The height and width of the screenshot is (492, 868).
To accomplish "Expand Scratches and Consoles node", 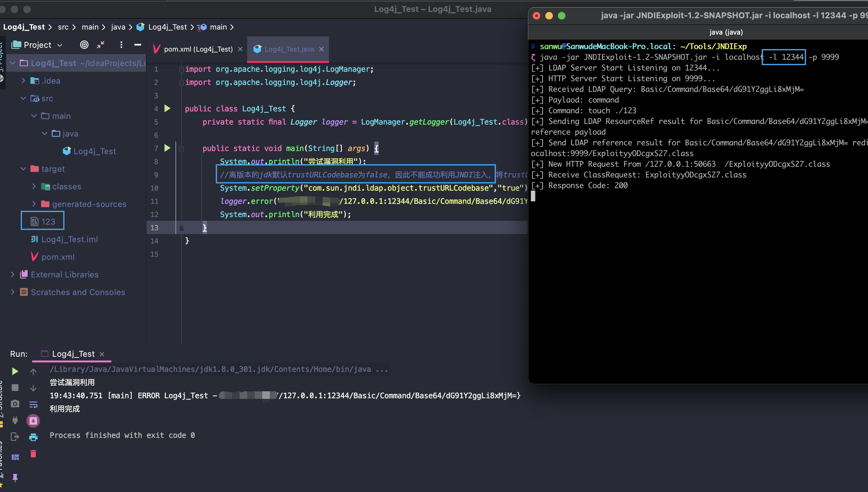I will (x=13, y=292).
